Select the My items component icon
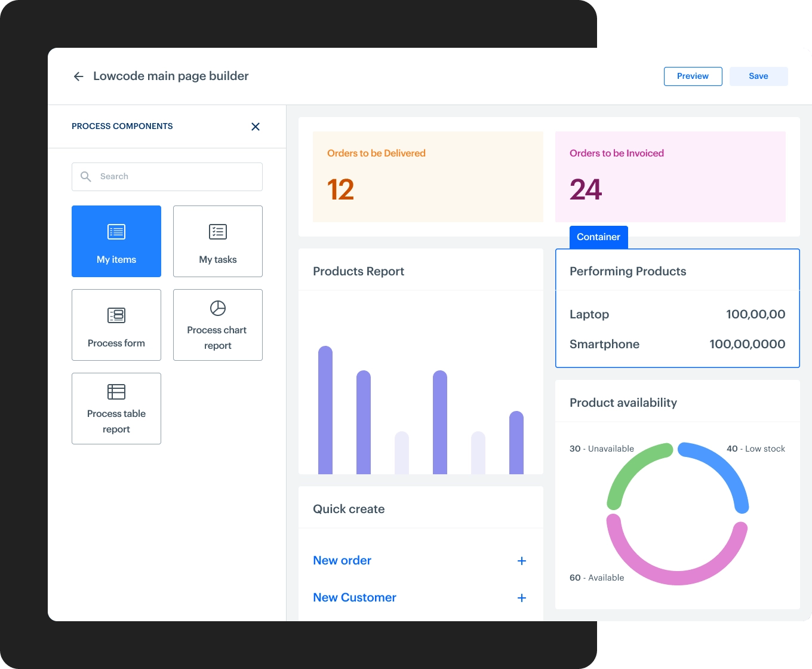812x669 pixels. pyautogui.click(x=116, y=232)
